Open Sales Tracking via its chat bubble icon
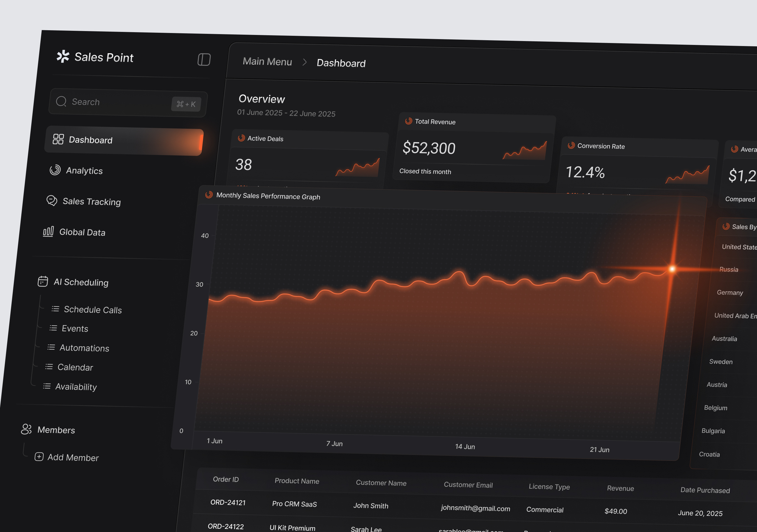757x532 pixels. 52,201
